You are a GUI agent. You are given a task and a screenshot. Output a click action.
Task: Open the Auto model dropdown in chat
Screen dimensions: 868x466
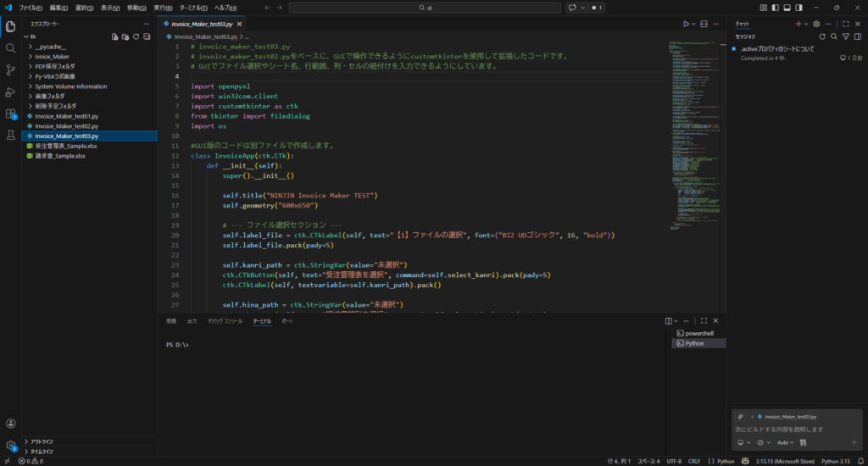(x=786, y=442)
